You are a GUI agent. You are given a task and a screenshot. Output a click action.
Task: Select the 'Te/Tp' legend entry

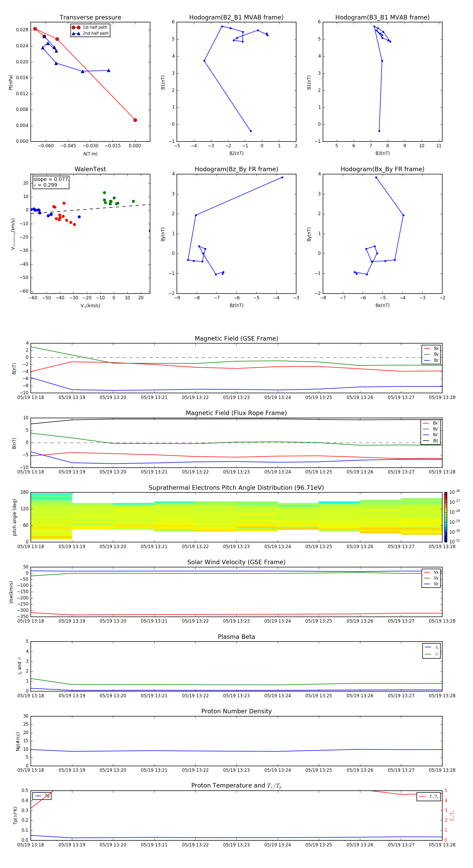(429, 796)
